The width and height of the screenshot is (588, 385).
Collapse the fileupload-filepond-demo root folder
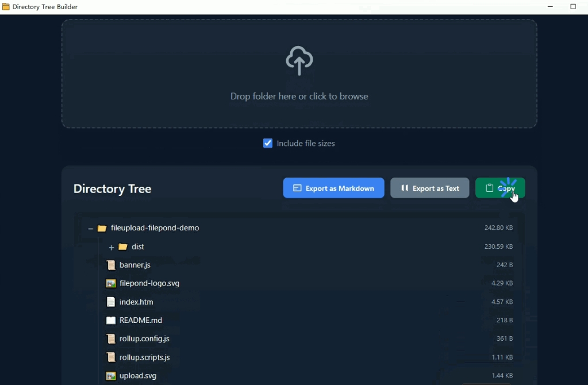tap(90, 228)
